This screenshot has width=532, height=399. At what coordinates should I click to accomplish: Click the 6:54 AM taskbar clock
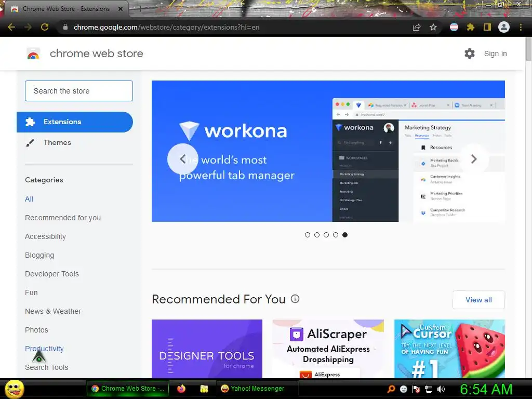point(486,389)
